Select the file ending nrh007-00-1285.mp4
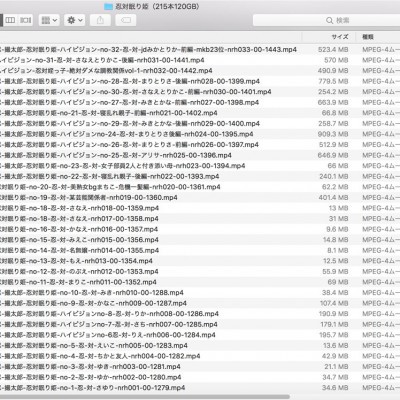Image resolution: width=400 pixels, height=400 pixels. (200, 324)
